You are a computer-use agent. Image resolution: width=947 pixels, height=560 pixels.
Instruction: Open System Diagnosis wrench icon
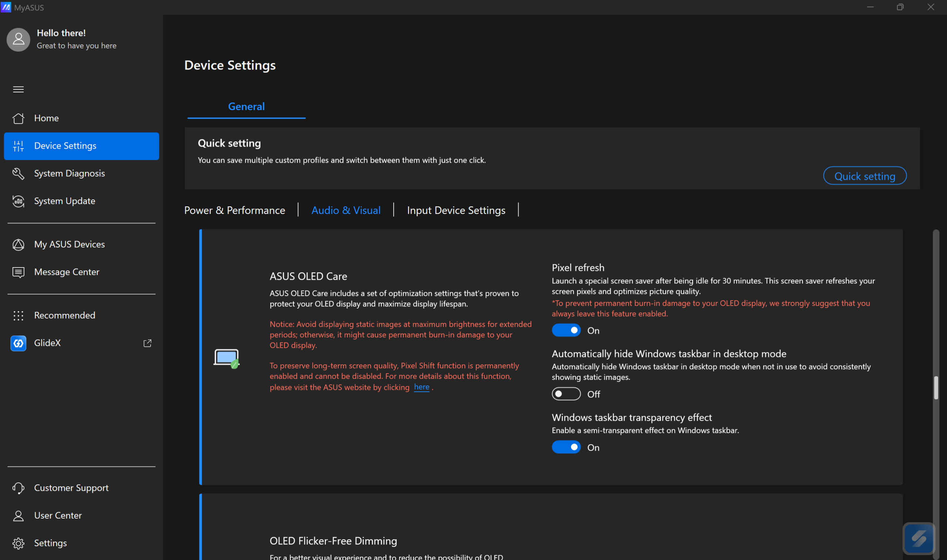pyautogui.click(x=18, y=174)
